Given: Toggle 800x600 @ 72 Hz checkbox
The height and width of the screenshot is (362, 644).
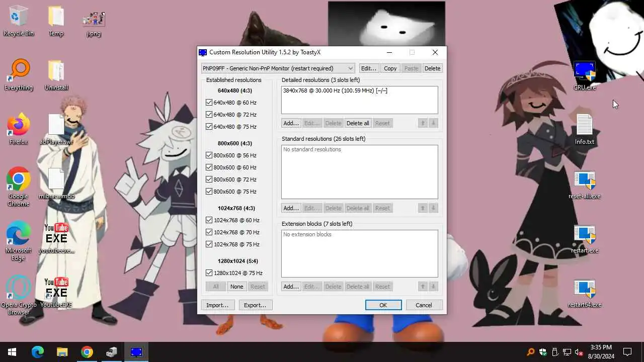Looking at the screenshot, I should (x=209, y=179).
